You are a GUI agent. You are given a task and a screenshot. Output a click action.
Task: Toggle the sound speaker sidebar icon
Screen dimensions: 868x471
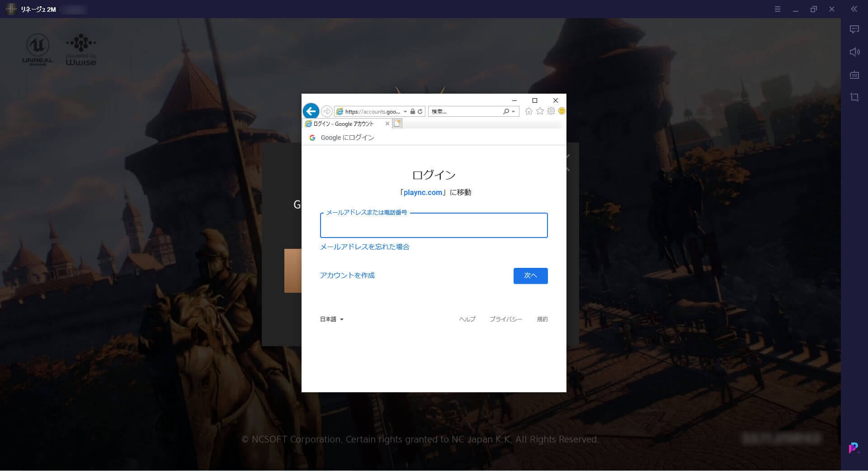click(854, 52)
